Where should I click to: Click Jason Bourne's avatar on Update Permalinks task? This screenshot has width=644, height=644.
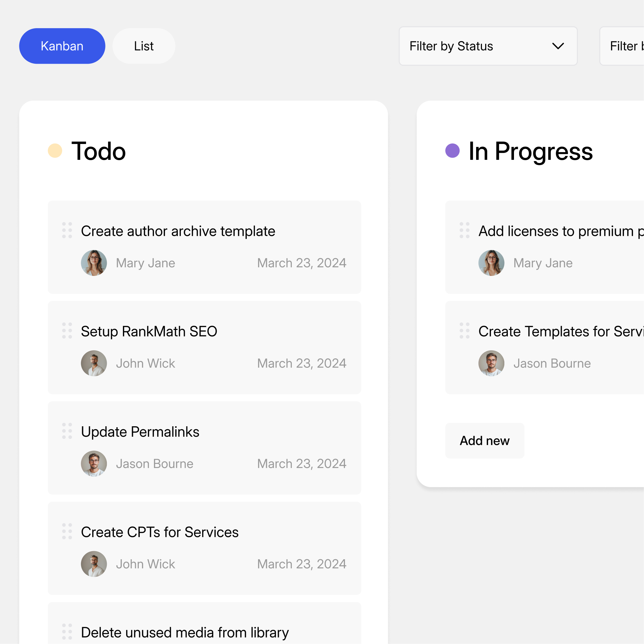coord(94,464)
